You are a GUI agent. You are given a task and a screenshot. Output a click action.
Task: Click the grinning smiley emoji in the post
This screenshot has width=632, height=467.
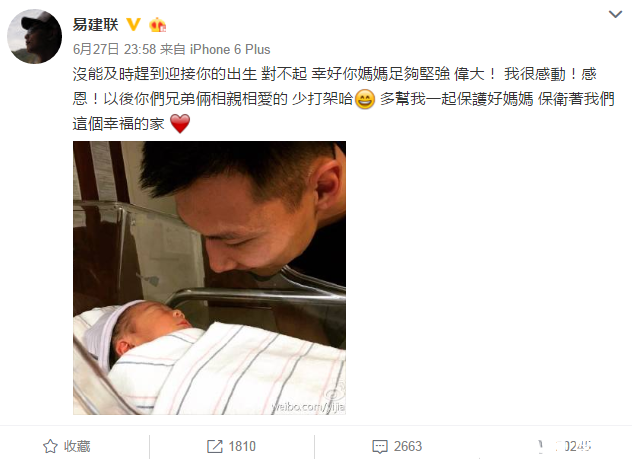coord(365,99)
